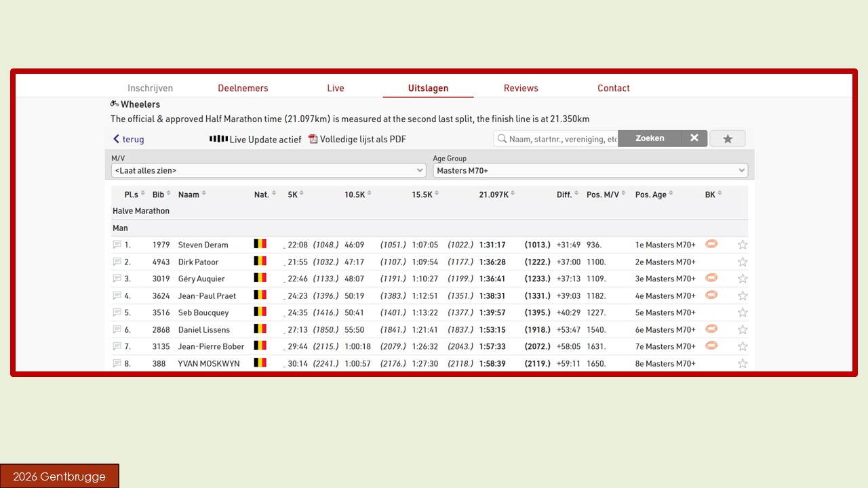Sort results by 5K split column
The image size is (868, 488).
[x=296, y=195]
